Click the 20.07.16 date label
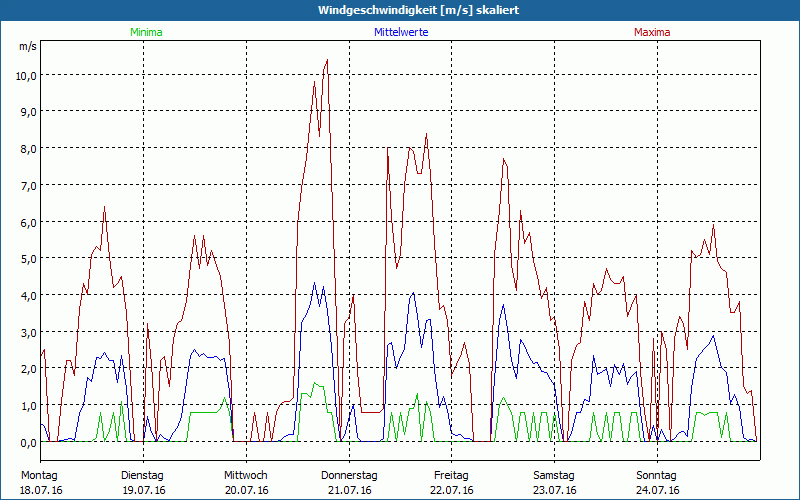This screenshot has width=800, height=500. 246,490
